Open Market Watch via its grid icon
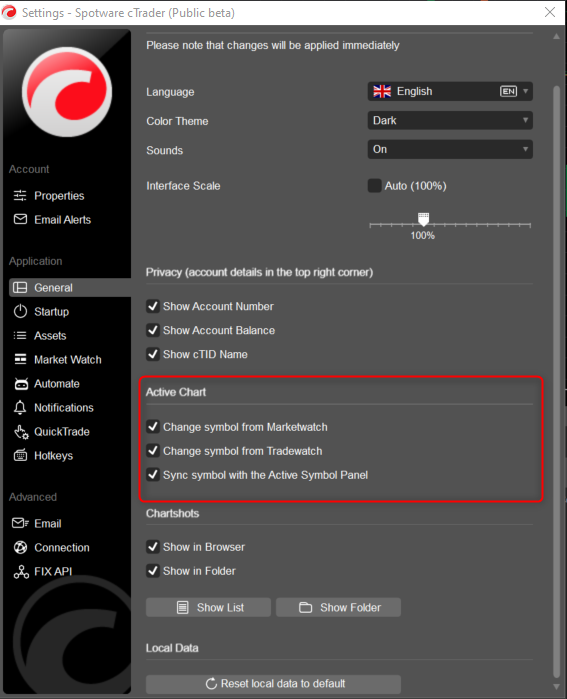Viewport: 567px width, 699px height. 20,359
